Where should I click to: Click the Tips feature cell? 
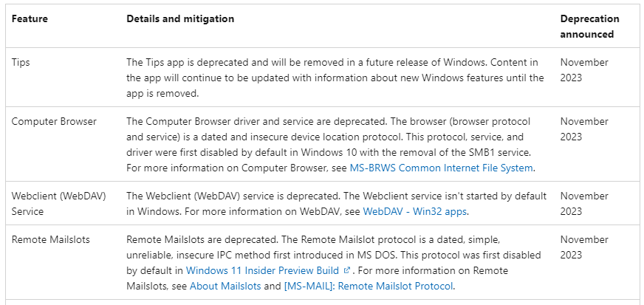(21, 63)
